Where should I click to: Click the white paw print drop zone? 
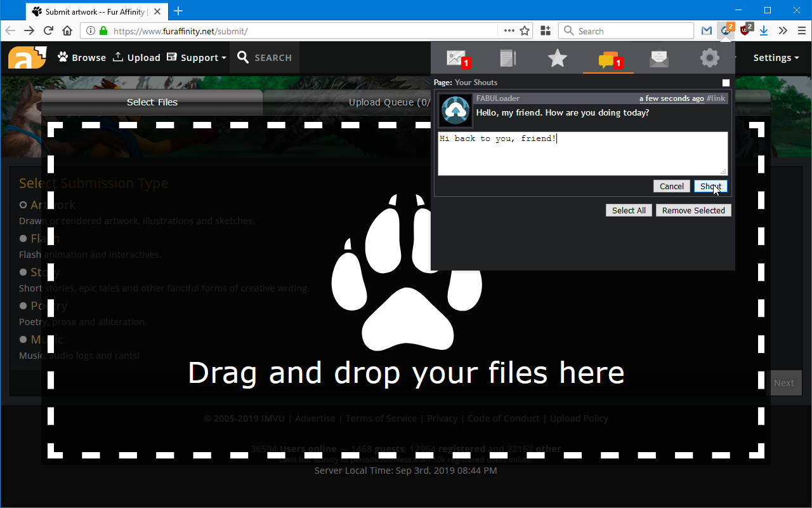[407, 272]
